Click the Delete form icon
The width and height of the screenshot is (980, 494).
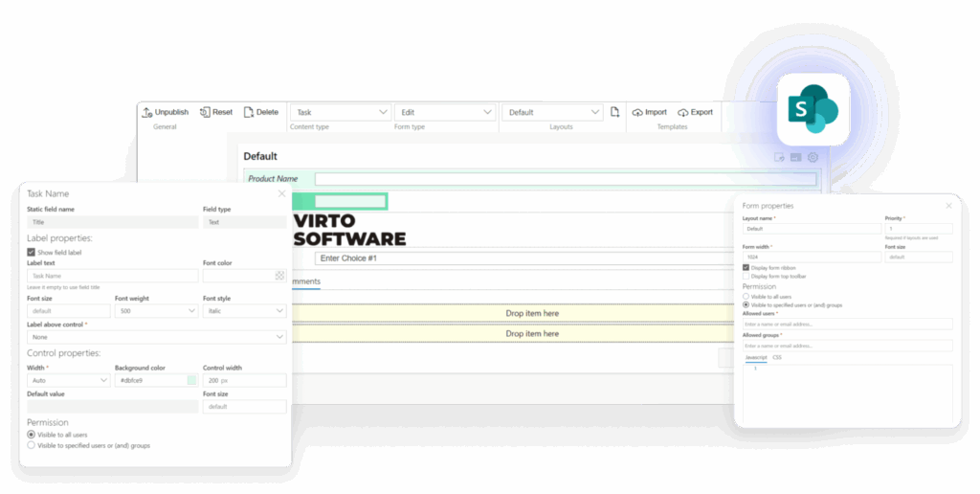(249, 112)
